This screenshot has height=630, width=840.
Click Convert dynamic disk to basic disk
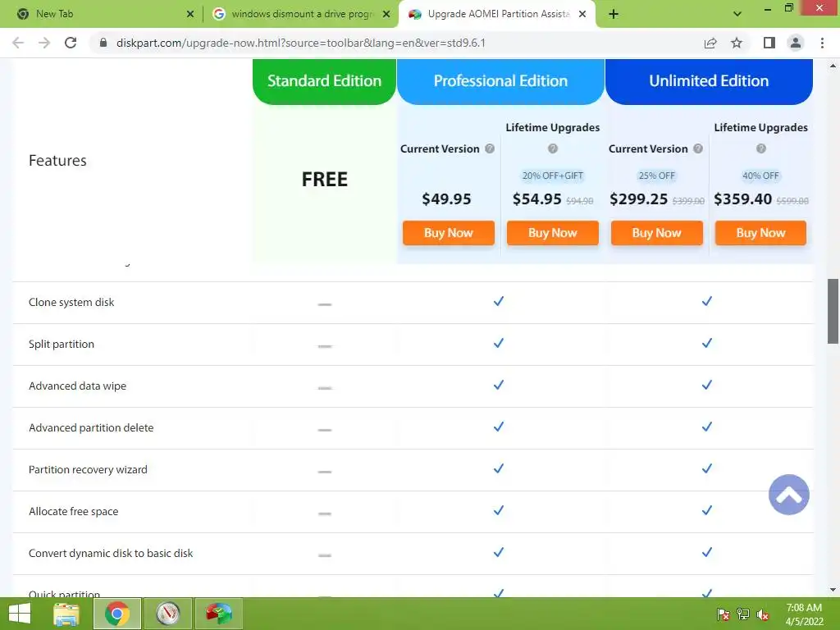(111, 553)
